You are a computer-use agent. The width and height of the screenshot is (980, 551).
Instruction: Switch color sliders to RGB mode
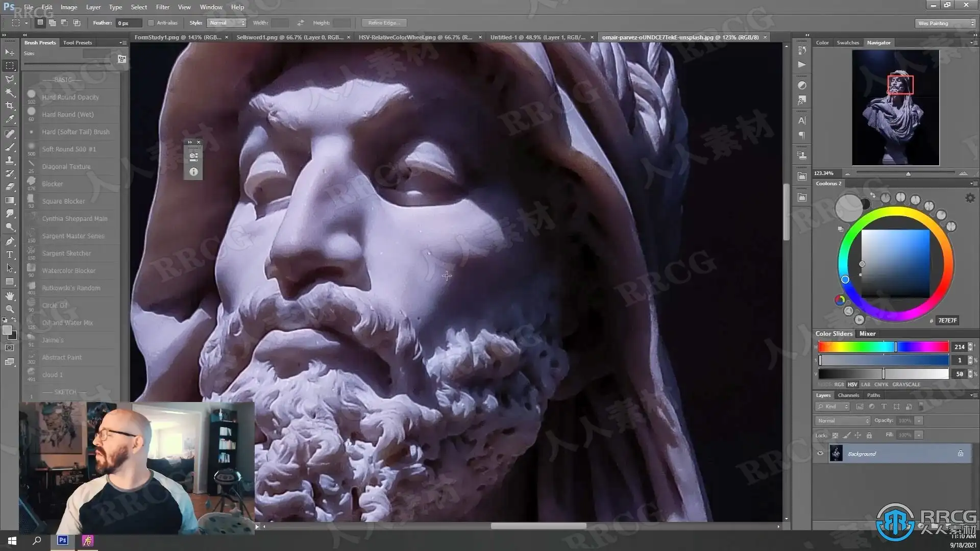click(x=839, y=385)
